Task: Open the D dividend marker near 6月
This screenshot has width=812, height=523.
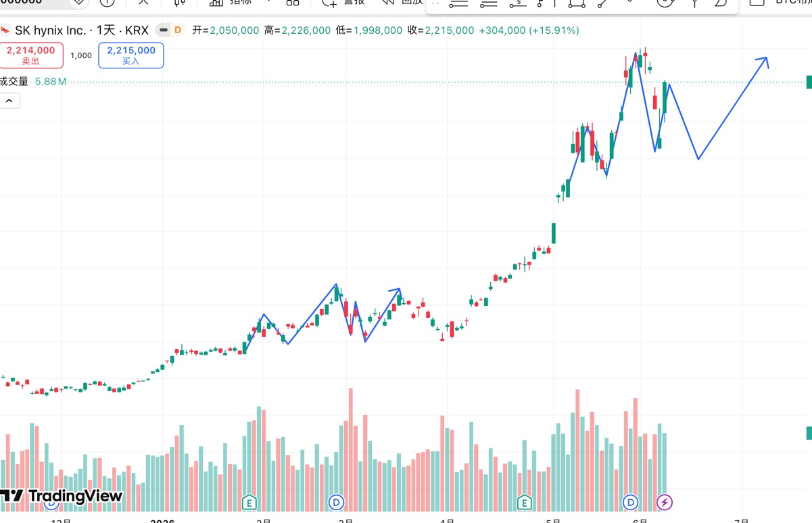Action: pos(630,502)
